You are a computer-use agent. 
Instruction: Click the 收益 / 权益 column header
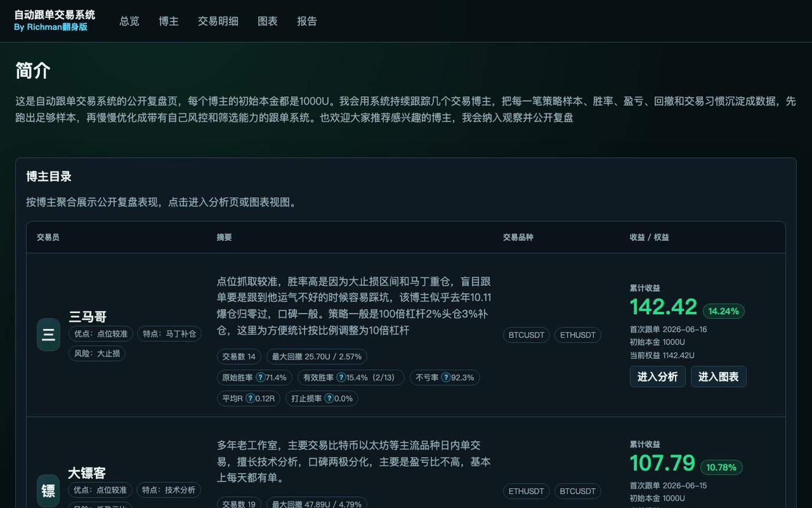tap(649, 237)
